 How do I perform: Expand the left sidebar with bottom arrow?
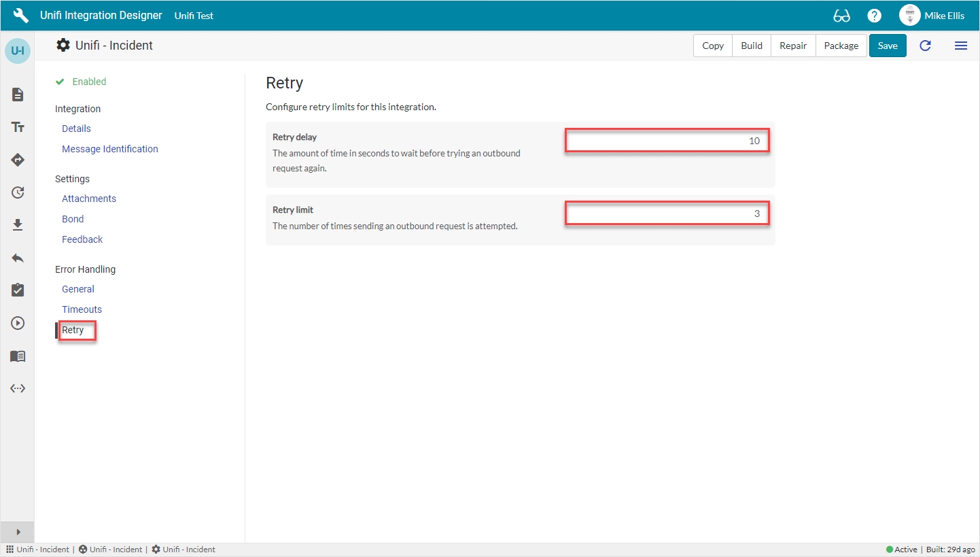coord(18,532)
